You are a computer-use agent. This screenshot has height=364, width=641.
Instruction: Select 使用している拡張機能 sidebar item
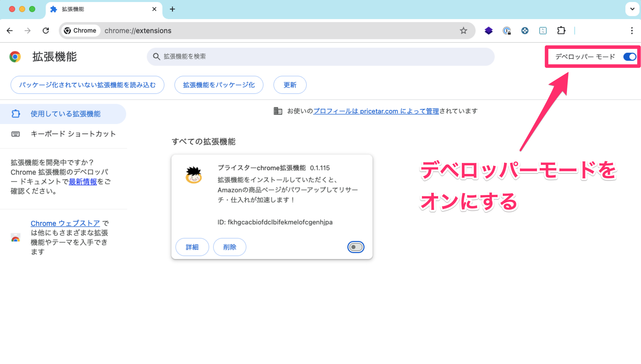tap(63, 114)
